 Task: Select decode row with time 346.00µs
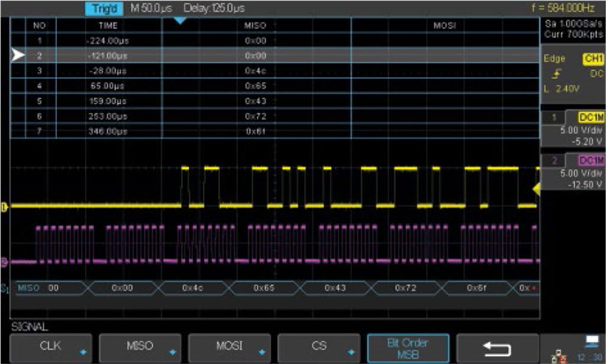275,131
